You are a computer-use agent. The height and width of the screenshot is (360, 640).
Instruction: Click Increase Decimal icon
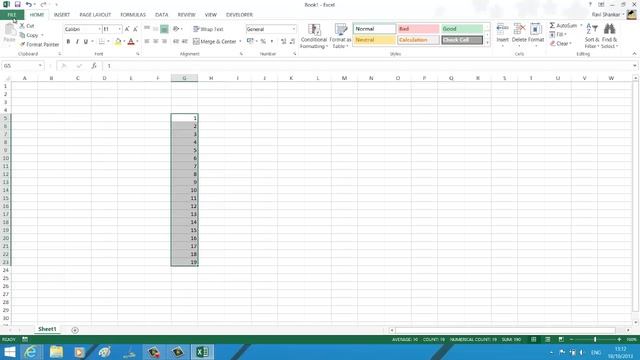pyautogui.click(x=284, y=41)
